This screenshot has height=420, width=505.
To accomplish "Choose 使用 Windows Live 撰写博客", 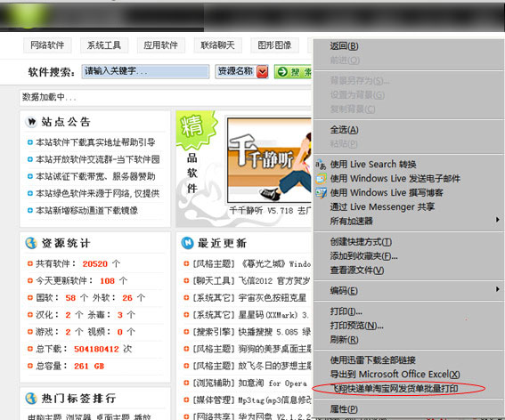I will click(387, 192).
